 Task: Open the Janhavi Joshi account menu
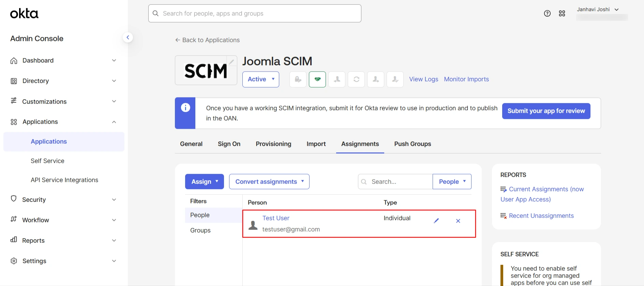pos(598,10)
